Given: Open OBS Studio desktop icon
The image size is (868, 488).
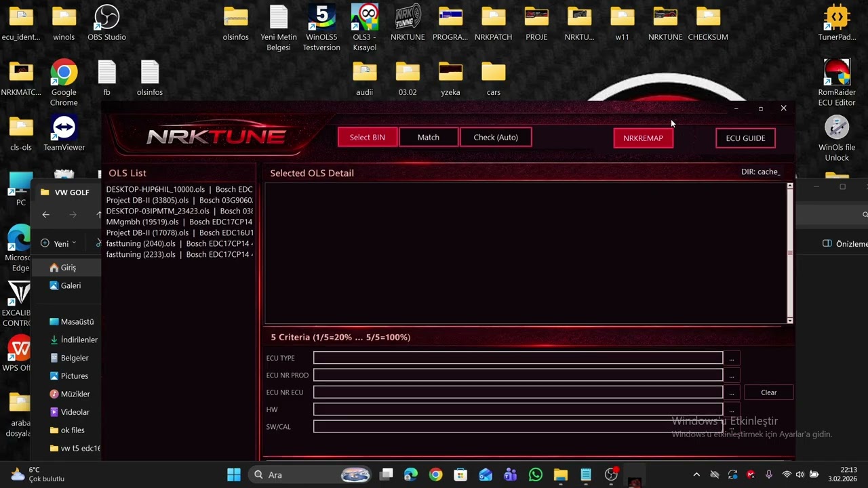Looking at the screenshot, I should point(106,23).
